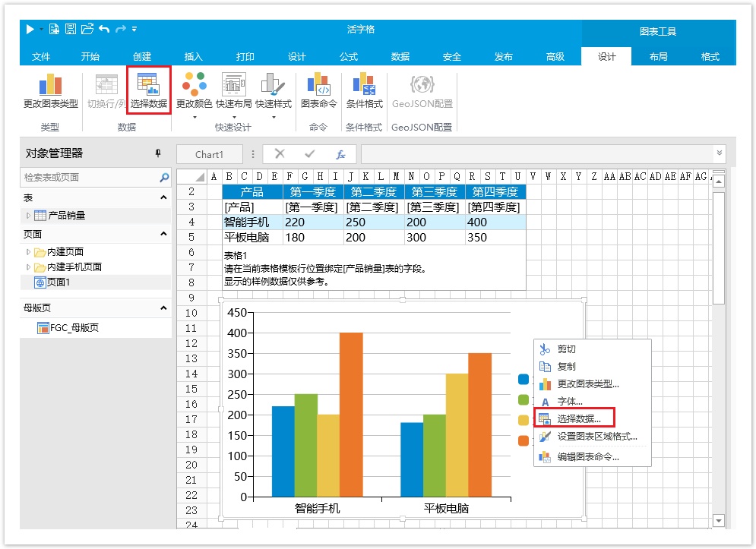Click the undo arrow icon
The height and width of the screenshot is (549, 756).
pos(104,29)
